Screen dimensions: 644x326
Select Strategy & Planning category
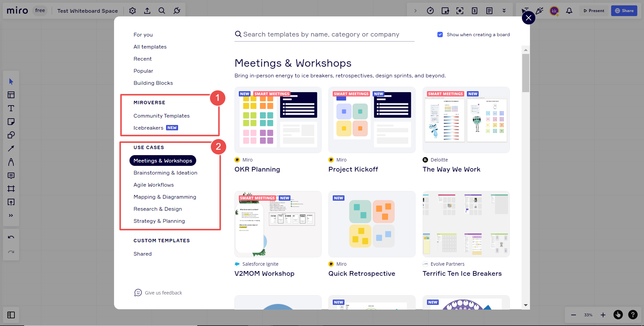[159, 221]
